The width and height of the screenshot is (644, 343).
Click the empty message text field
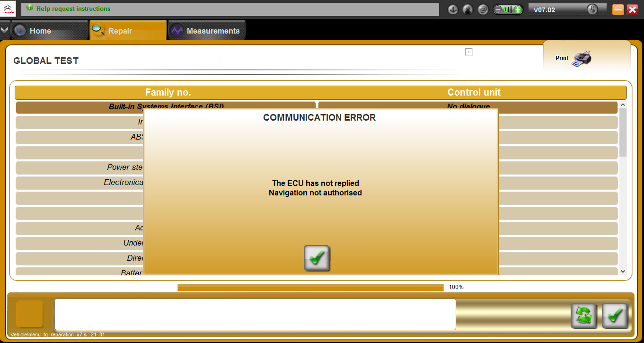point(255,314)
